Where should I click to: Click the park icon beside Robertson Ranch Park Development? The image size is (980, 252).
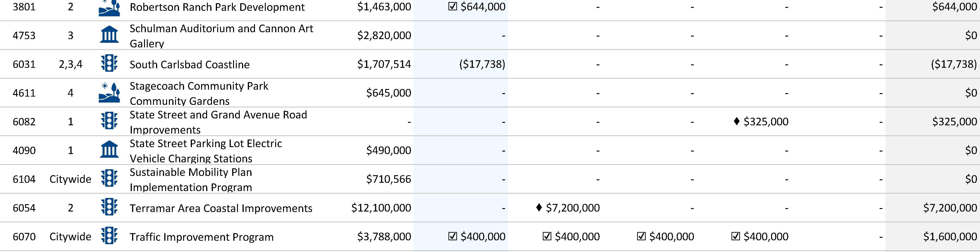click(x=109, y=8)
